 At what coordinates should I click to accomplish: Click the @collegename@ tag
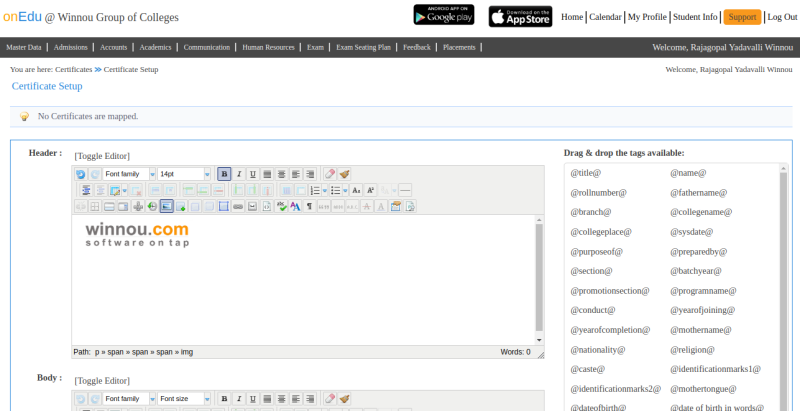700,211
